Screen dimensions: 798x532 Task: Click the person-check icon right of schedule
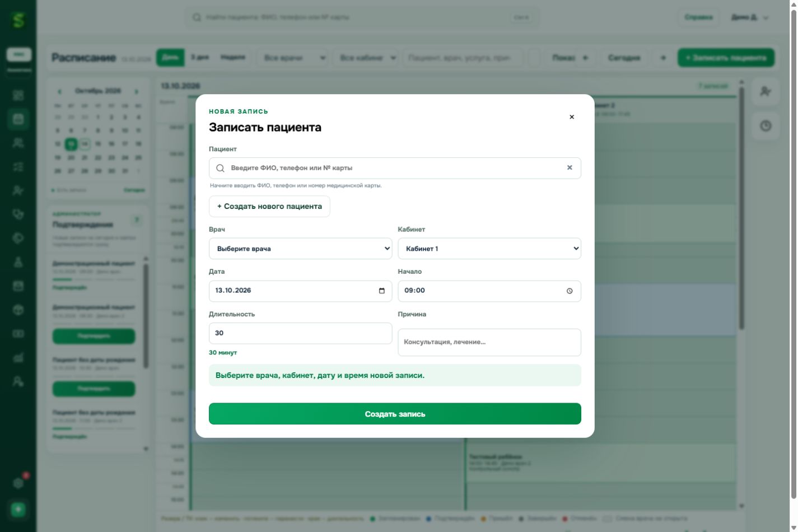(x=766, y=91)
